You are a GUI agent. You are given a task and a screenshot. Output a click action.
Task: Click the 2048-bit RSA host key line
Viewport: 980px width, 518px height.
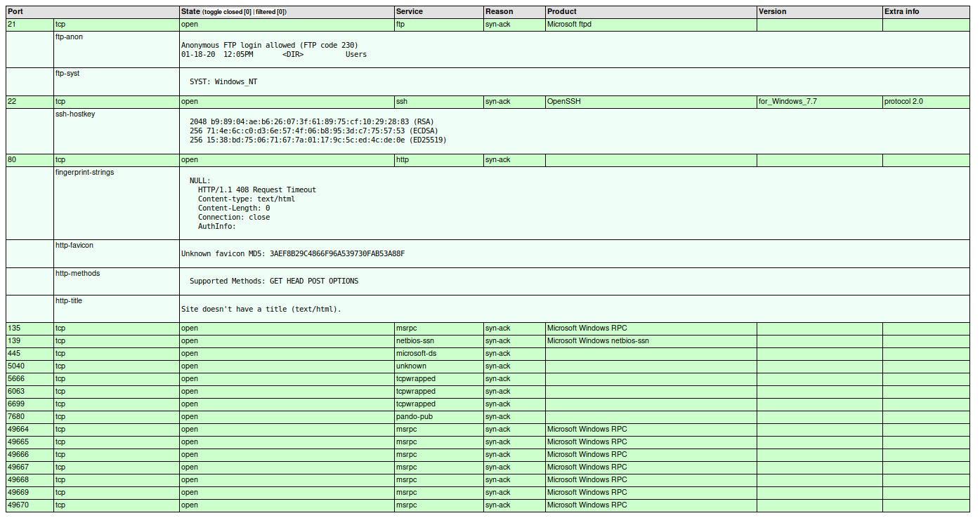point(312,122)
